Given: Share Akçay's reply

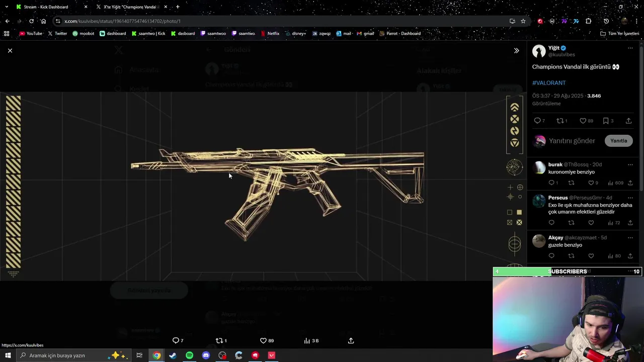Looking at the screenshot, I should coord(630,256).
